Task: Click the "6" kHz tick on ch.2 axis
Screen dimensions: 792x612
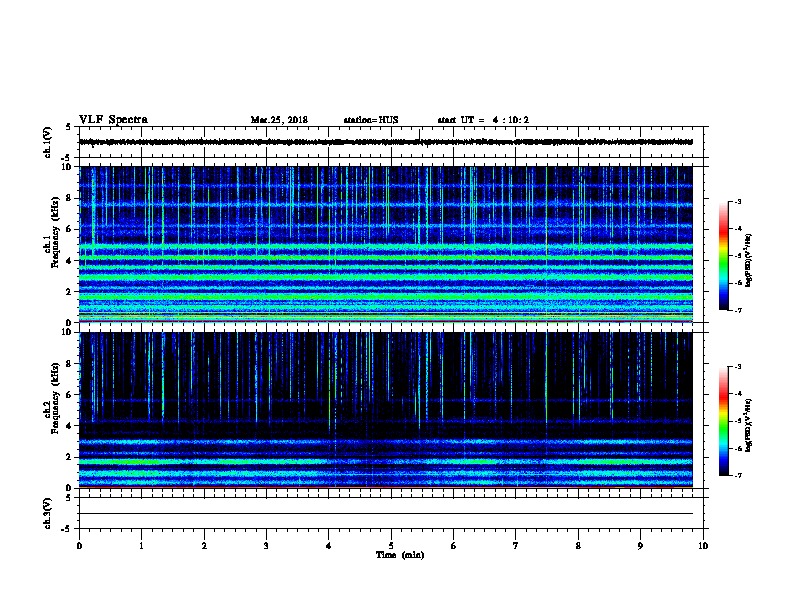Action: click(x=70, y=394)
